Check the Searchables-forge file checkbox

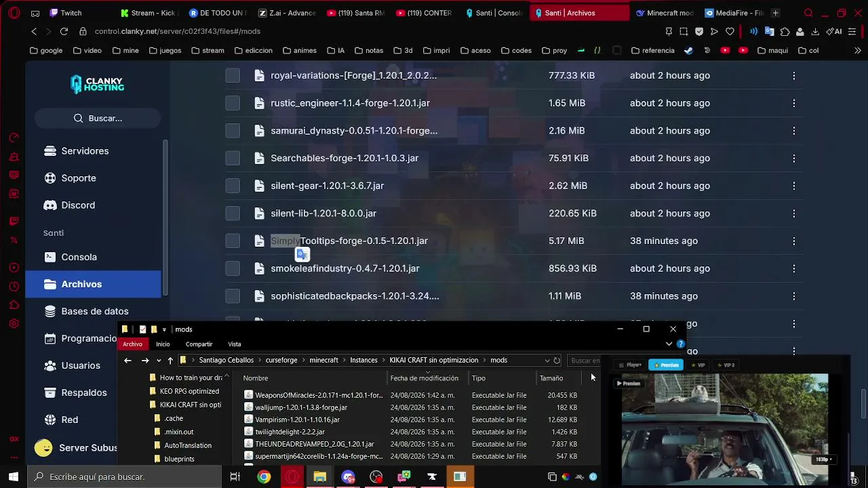click(x=233, y=158)
